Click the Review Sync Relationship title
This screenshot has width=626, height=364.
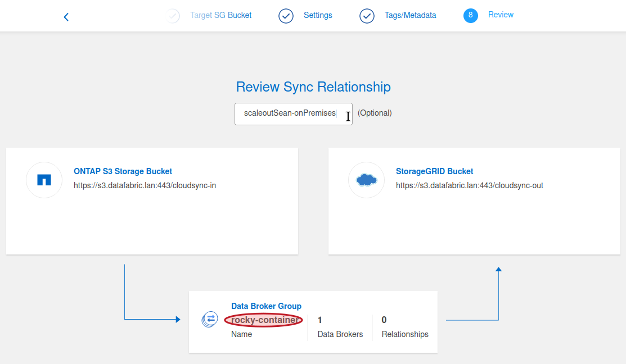point(313,87)
